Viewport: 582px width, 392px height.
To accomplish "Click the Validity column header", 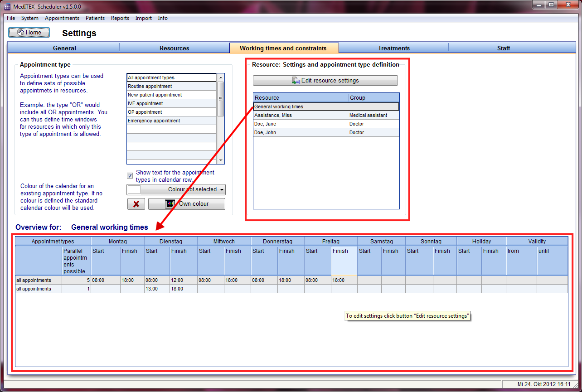I will click(x=537, y=242).
